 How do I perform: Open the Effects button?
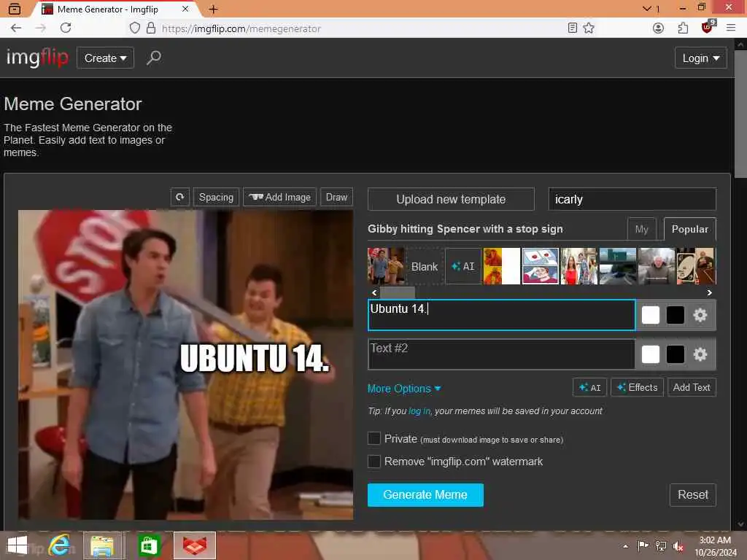pyautogui.click(x=637, y=387)
